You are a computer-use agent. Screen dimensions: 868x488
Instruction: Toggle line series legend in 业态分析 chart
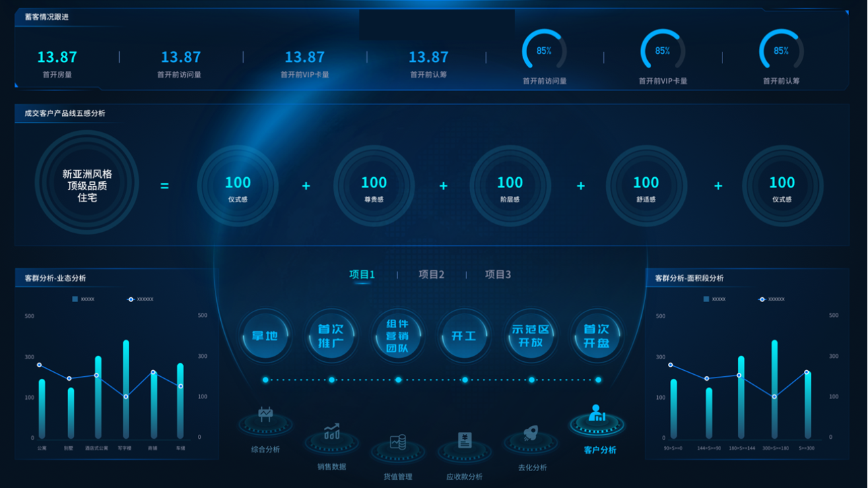coord(141,299)
